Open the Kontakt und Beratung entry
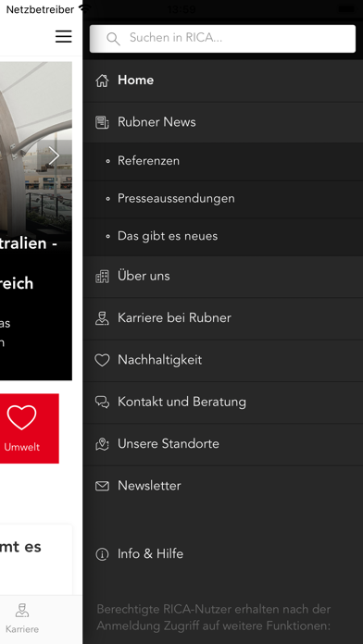 tap(223, 402)
